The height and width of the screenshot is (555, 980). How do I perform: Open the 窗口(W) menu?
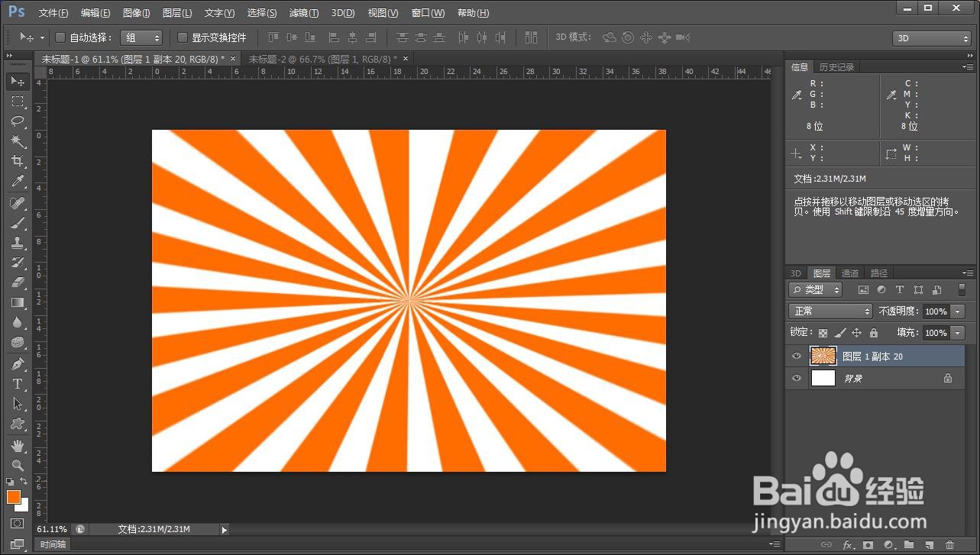click(x=428, y=13)
